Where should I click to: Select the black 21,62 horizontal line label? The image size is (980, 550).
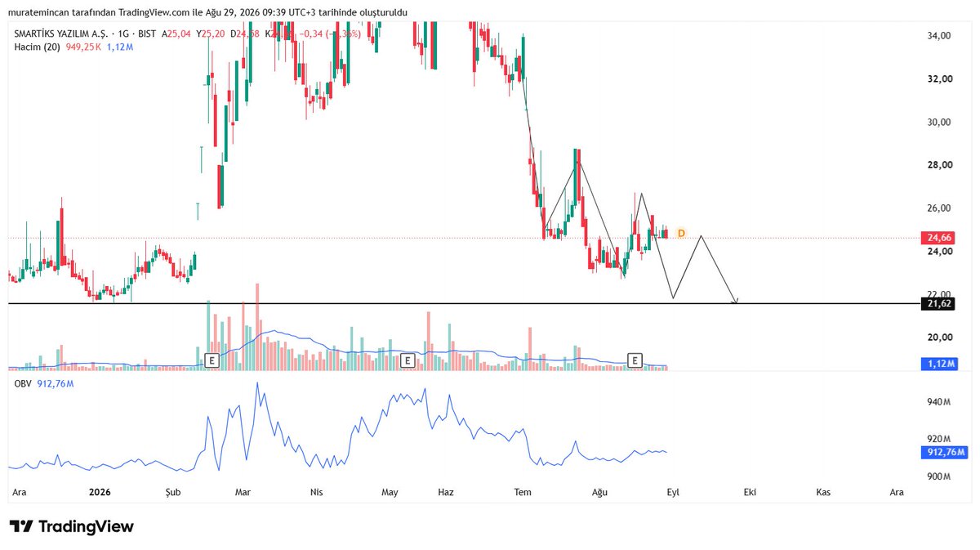(937, 303)
